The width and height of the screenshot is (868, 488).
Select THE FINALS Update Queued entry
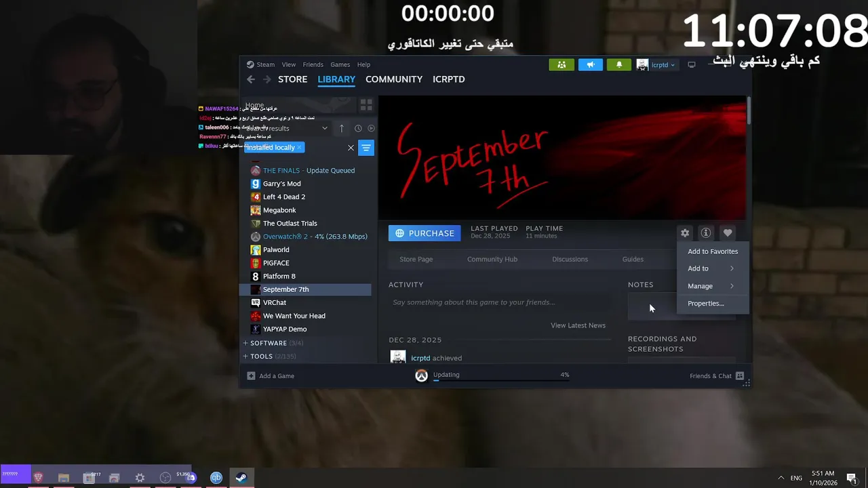pyautogui.click(x=309, y=170)
